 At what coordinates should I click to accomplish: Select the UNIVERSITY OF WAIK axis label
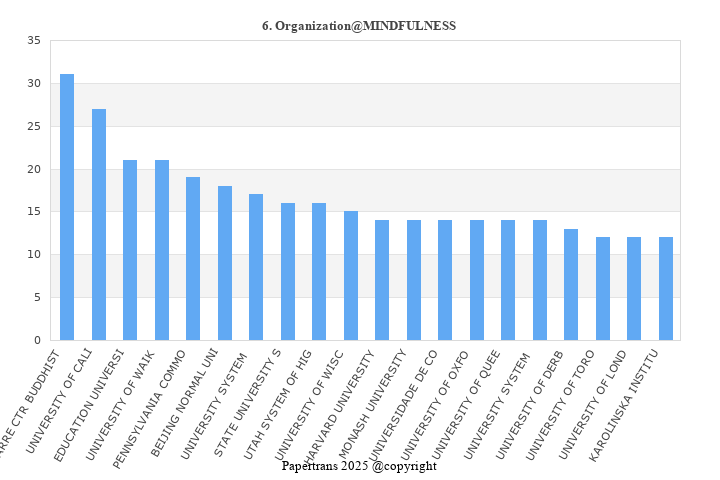(x=121, y=406)
